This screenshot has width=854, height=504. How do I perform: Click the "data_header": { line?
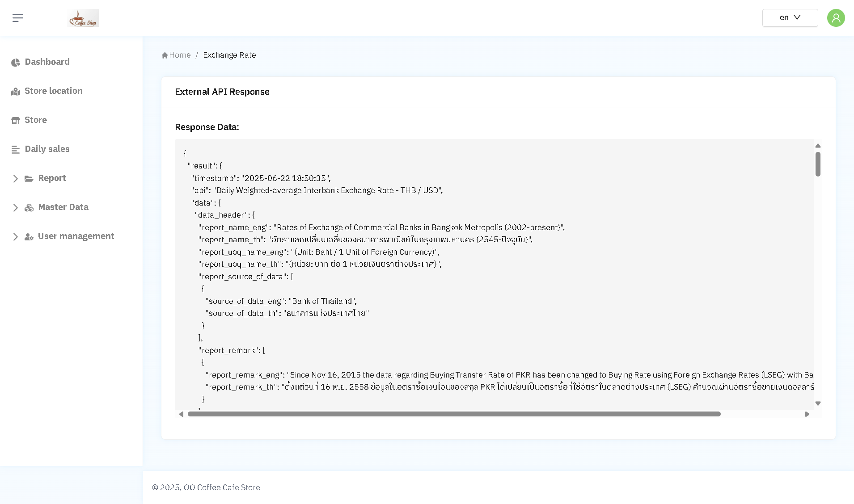(x=225, y=215)
